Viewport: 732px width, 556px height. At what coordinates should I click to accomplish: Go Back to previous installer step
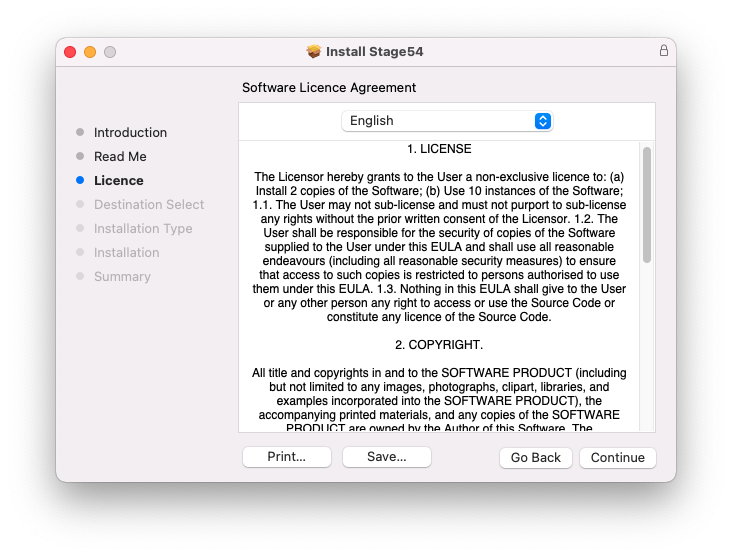(x=535, y=457)
